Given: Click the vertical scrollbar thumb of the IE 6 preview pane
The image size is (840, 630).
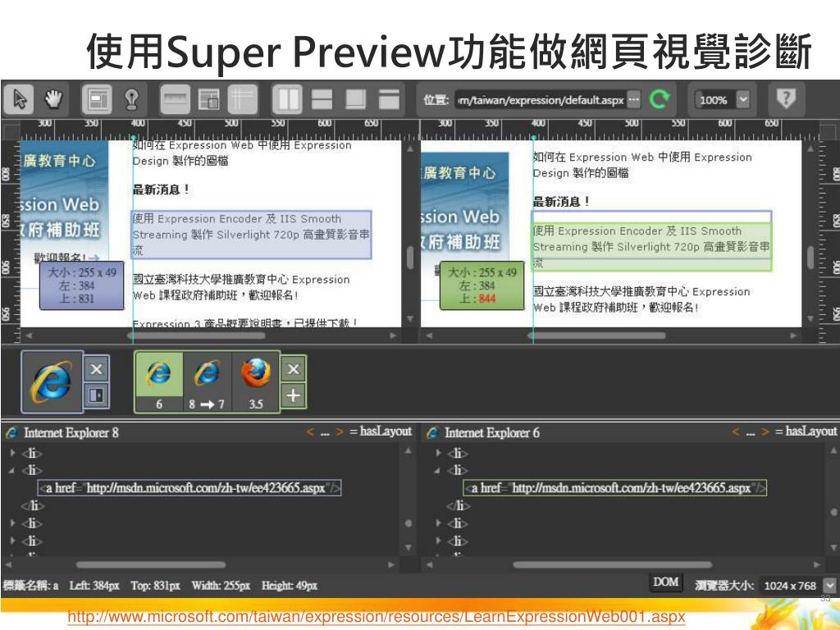Looking at the screenshot, I should [810, 257].
